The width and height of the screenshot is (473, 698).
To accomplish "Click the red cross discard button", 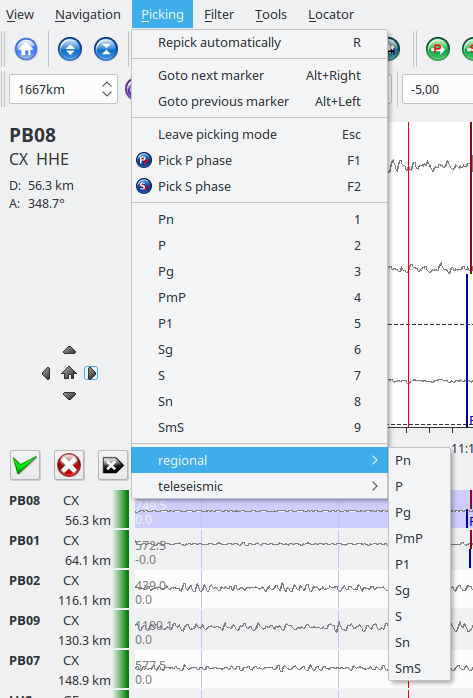I will coord(69,465).
